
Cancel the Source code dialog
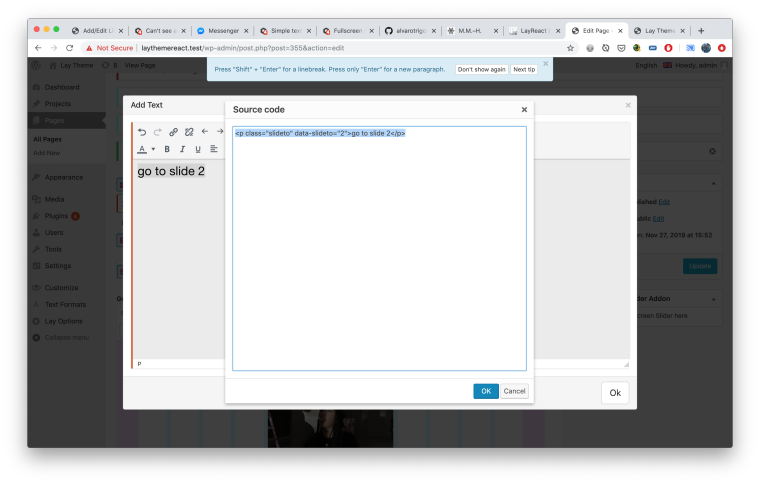click(x=514, y=391)
